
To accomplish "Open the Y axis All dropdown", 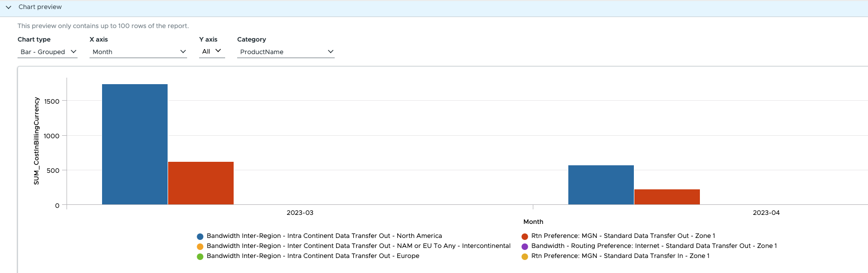I will point(212,51).
